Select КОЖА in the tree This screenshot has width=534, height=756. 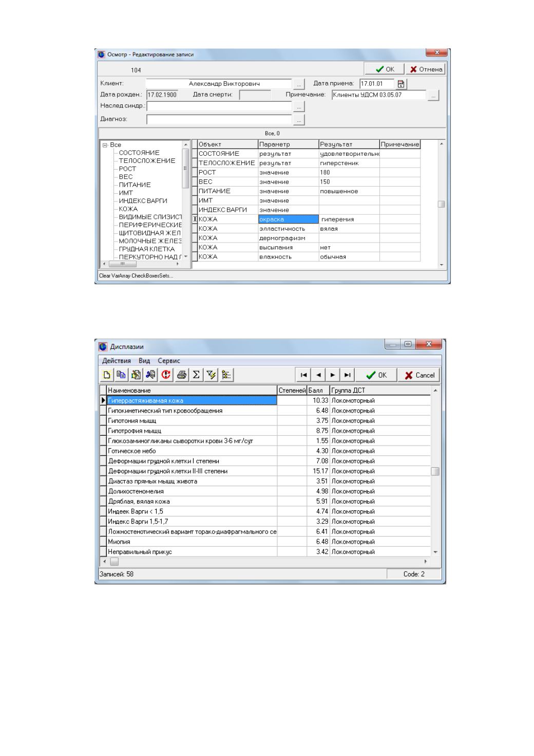(x=128, y=209)
